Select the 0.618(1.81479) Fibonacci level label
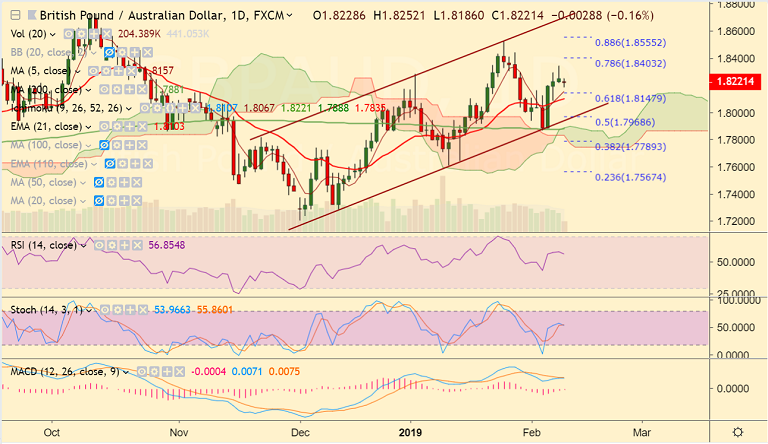The height and width of the screenshot is (444, 768). point(630,99)
